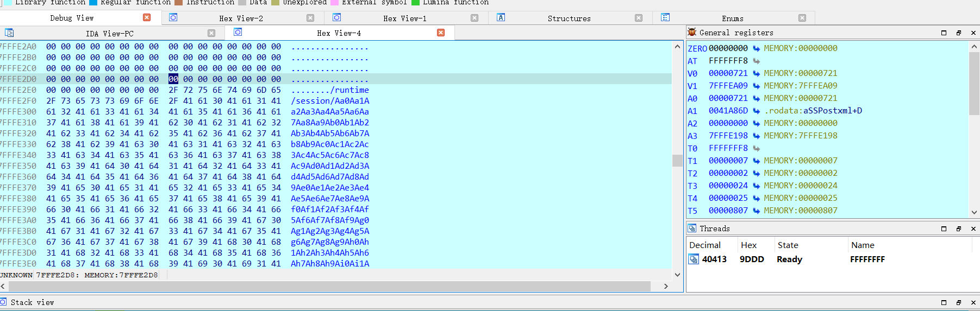Switch to the Hex View-1 tab
Viewport: 980px width, 311px height.
(404, 18)
